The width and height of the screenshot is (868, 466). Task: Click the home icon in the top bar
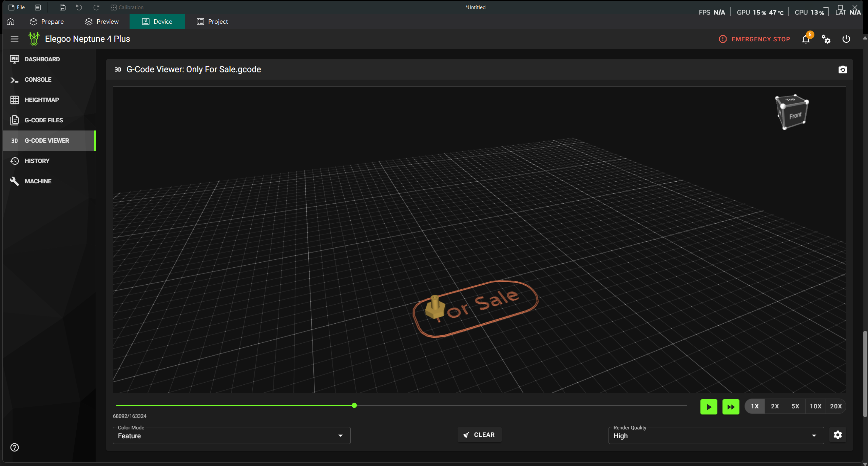coord(11,22)
